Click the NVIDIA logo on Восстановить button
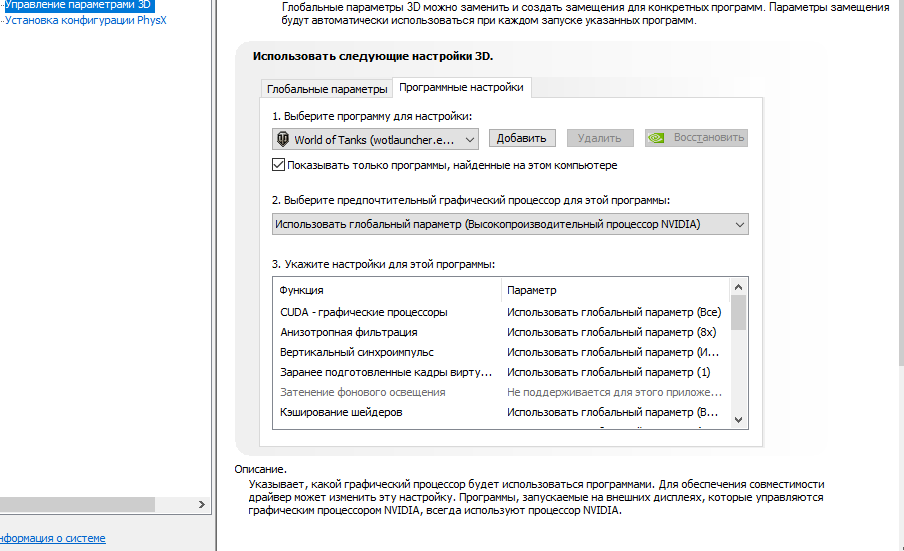The image size is (904, 551). 656,138
